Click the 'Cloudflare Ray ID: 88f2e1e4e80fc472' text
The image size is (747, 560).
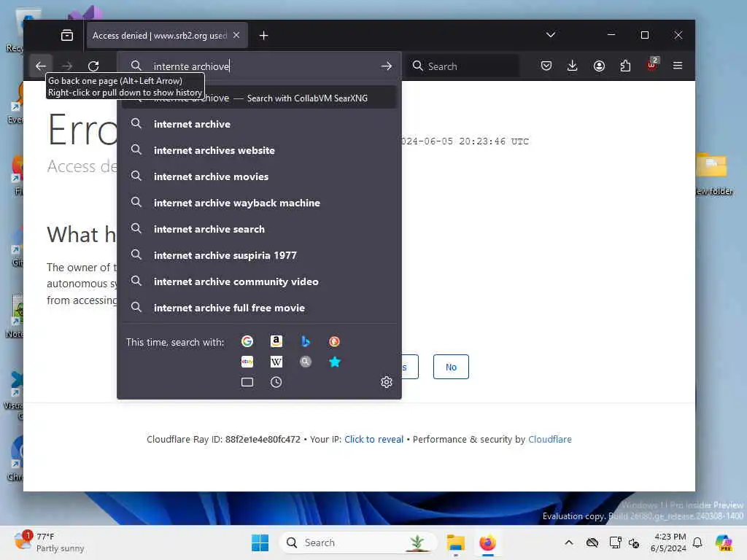223,439
